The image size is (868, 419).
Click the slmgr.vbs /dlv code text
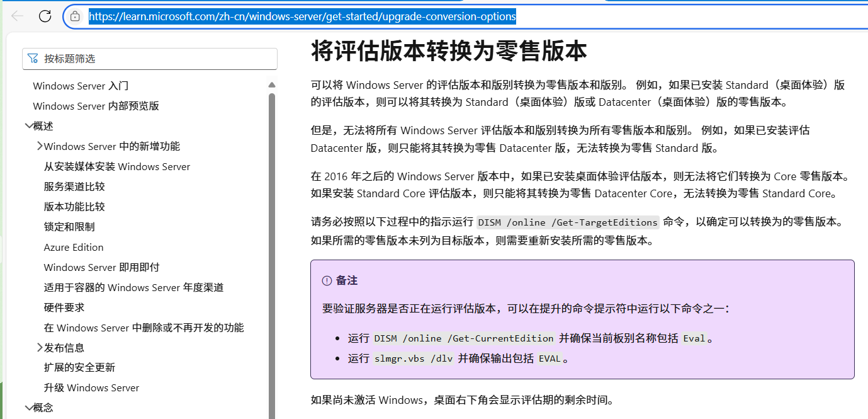coord(414,359)
